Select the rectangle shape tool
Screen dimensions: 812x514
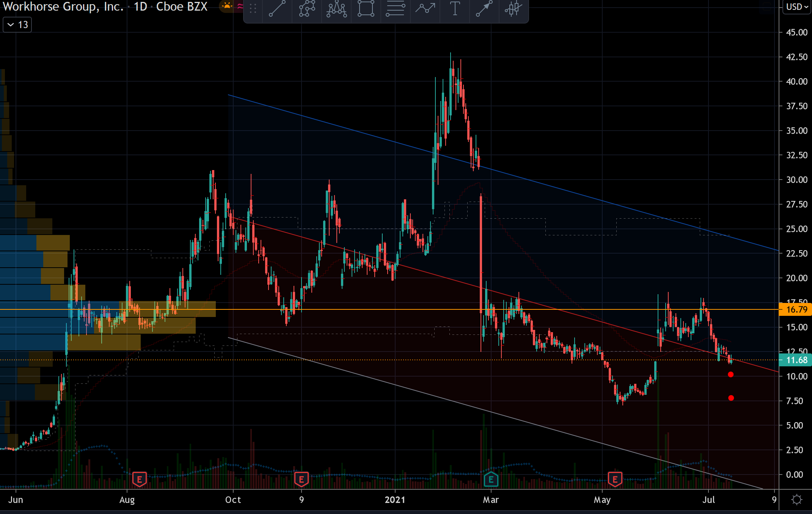tap(366, 8)
